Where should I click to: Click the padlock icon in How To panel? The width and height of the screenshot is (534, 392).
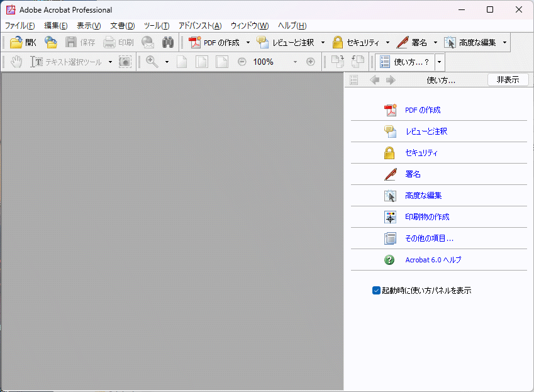pos(390,153)
